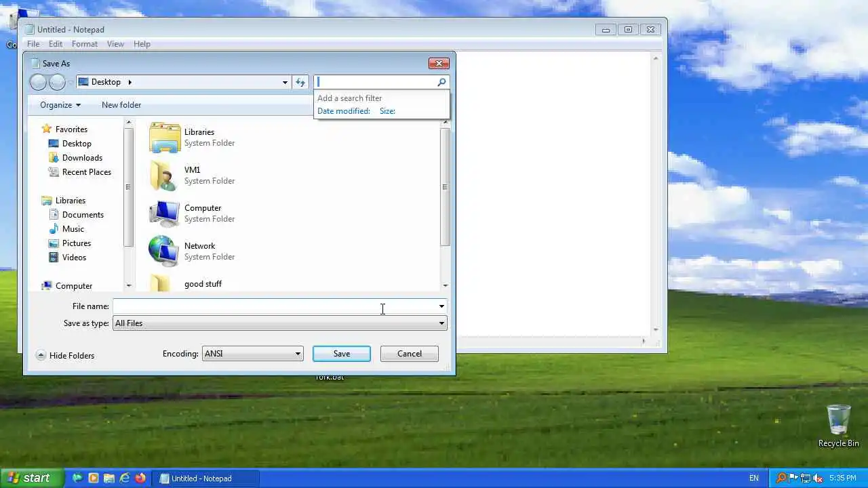The width and height of the screenshot is (868, 488).
Task: Click the Forward navigation arrow in Save As
Action: pyautogui.click(x=58, y=82)
